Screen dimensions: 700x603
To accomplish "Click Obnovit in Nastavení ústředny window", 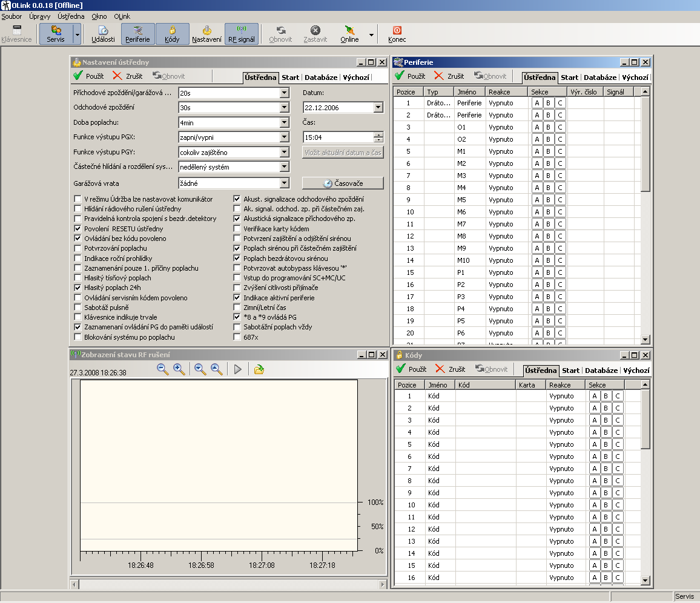I will click(x=169, y=76).
